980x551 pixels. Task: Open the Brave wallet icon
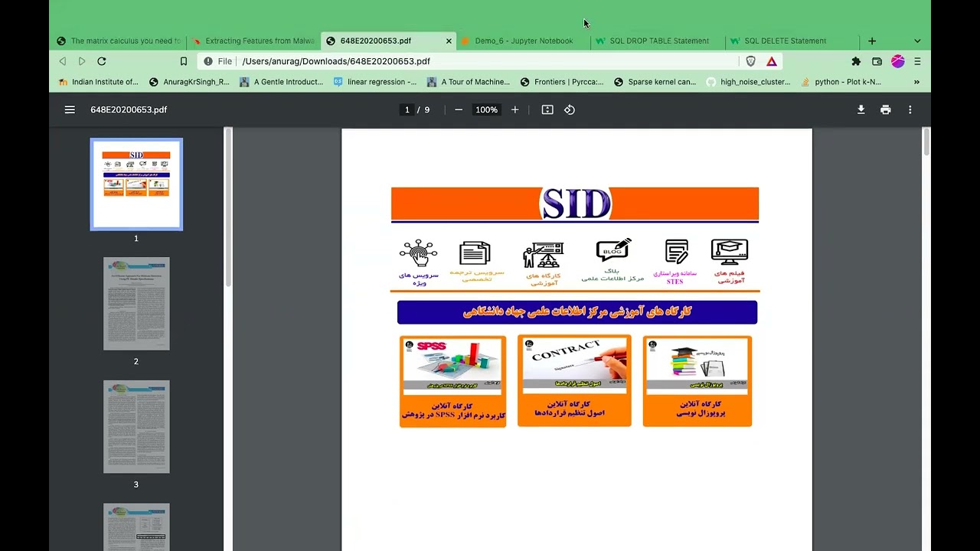tap(877, 61)
